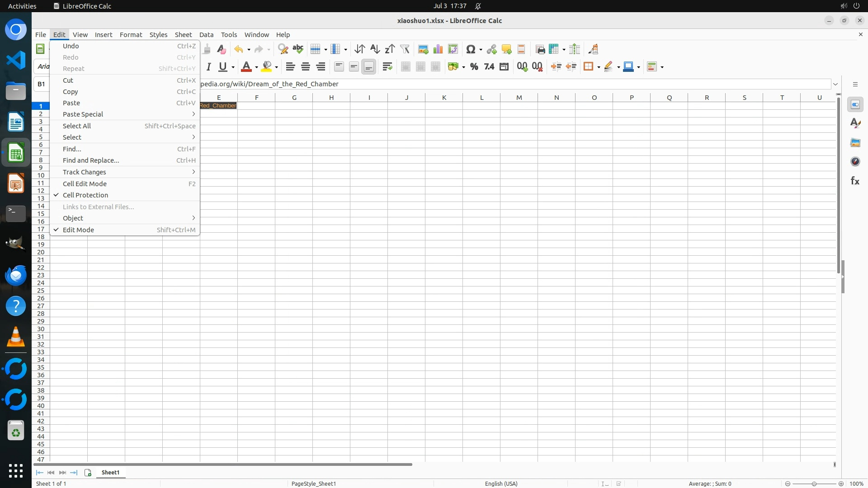The height and width of the screenshot is (488, 868).
Task: Click the Wrap Text icon
Action: 387,67
